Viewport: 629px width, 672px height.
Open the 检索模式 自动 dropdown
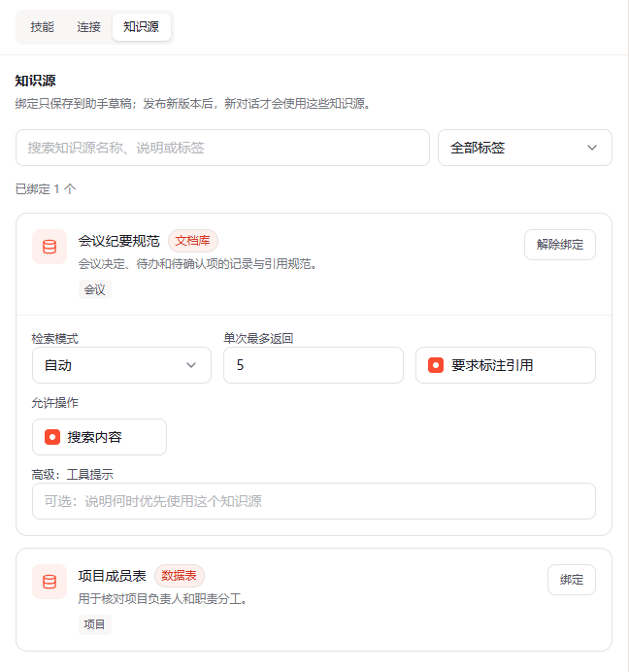tap(121, 365)
